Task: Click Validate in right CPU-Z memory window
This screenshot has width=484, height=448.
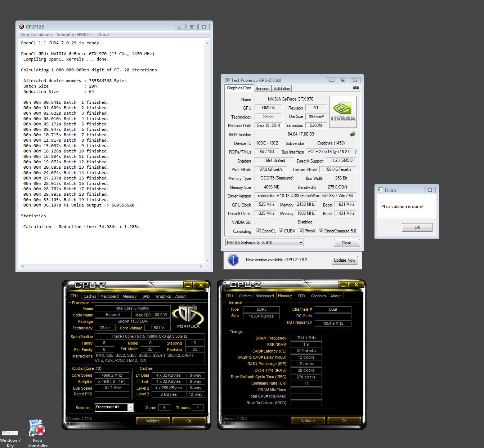Action: pyautogui.click(x=308, y=421)
